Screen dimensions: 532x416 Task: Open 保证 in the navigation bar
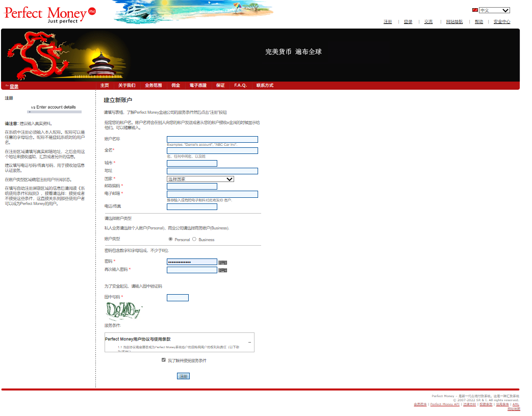(220, 86)
